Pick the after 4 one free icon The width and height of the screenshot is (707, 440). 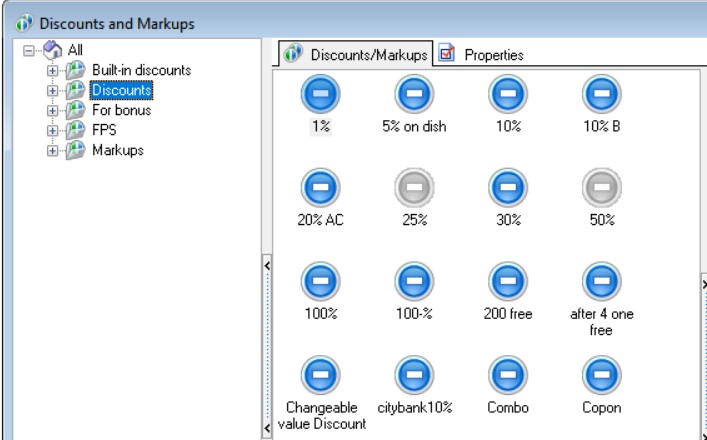click(601, 283)
